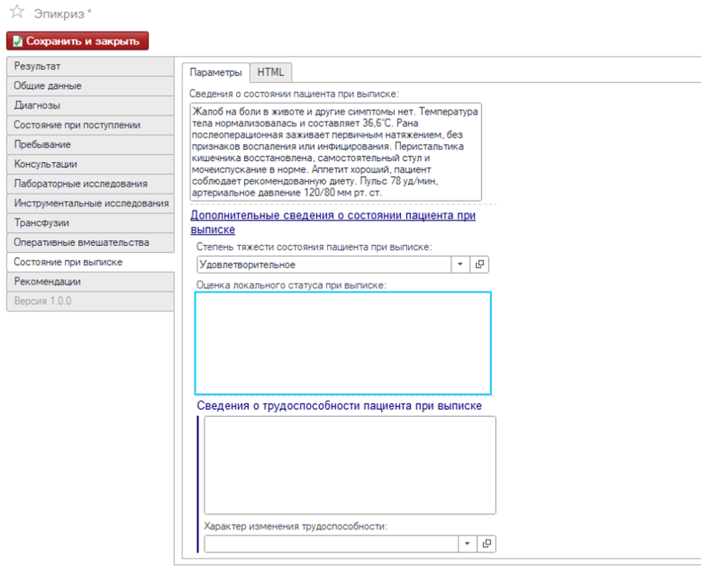Focus Оценка локального статуса text area

coord(343,343)
